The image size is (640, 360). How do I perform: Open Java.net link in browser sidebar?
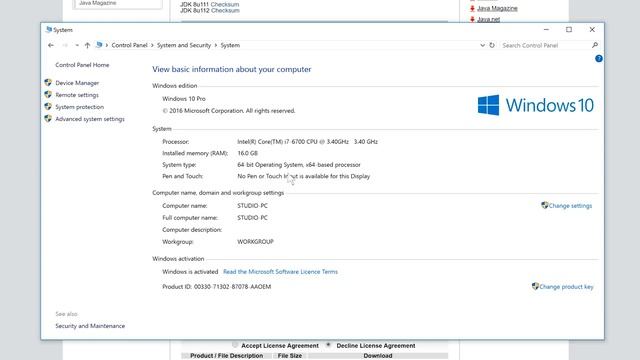click(x=489, y=19)
